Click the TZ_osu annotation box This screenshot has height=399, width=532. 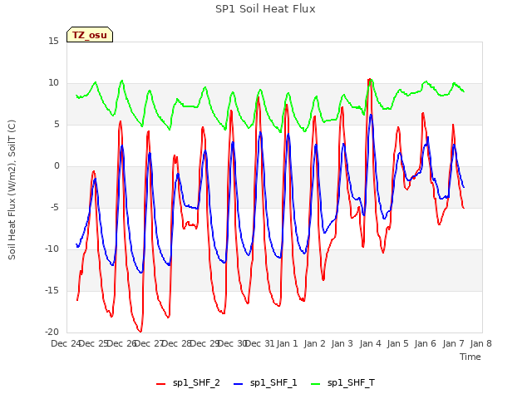[x=90, y=35]
